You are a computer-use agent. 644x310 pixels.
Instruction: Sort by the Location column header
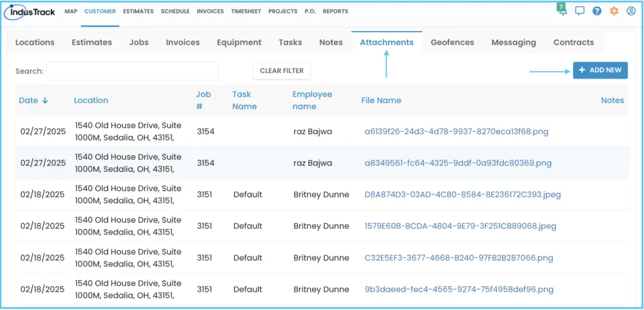point(91,100)
